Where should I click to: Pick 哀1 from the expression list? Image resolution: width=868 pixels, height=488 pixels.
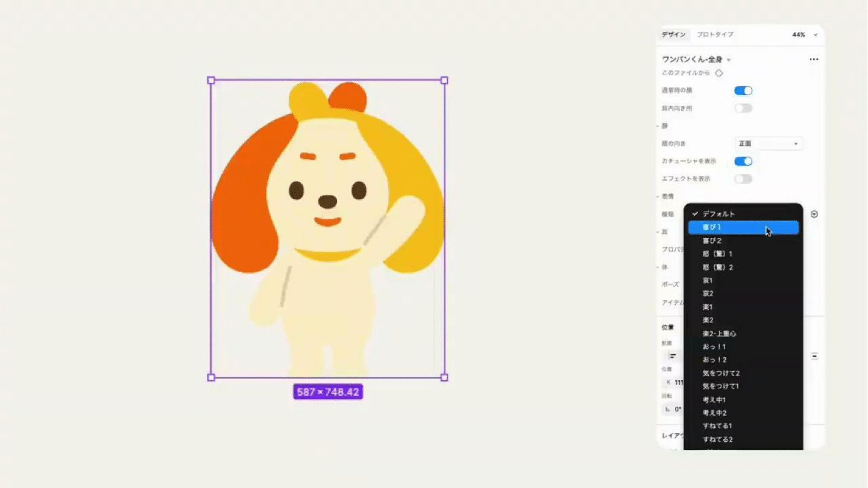(x=743, y=280)
